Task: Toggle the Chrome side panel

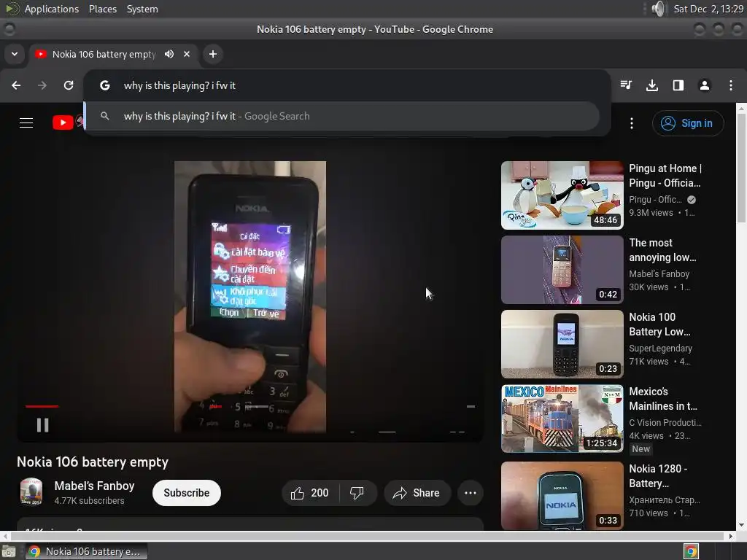Action: point(678,85)
